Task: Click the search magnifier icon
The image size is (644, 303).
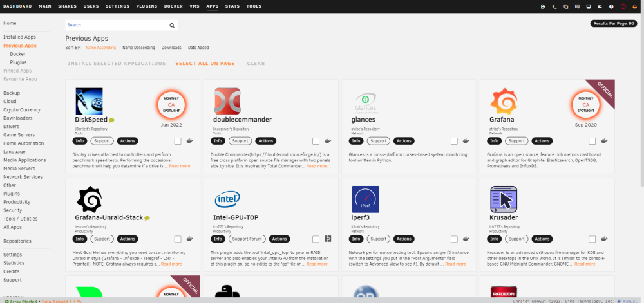Action: click(172, 26)
